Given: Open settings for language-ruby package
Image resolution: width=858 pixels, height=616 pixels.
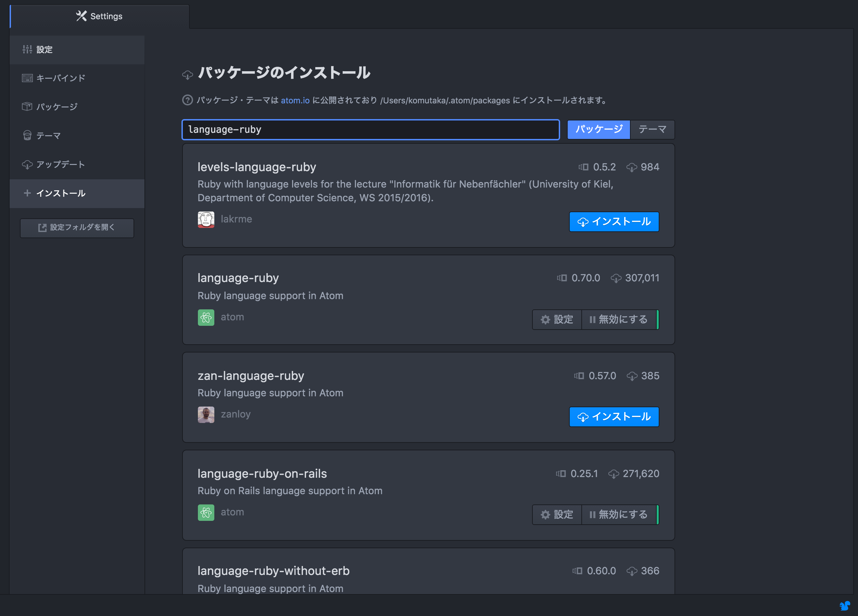Looking at the screenshot, I should (x=557, y=320).
